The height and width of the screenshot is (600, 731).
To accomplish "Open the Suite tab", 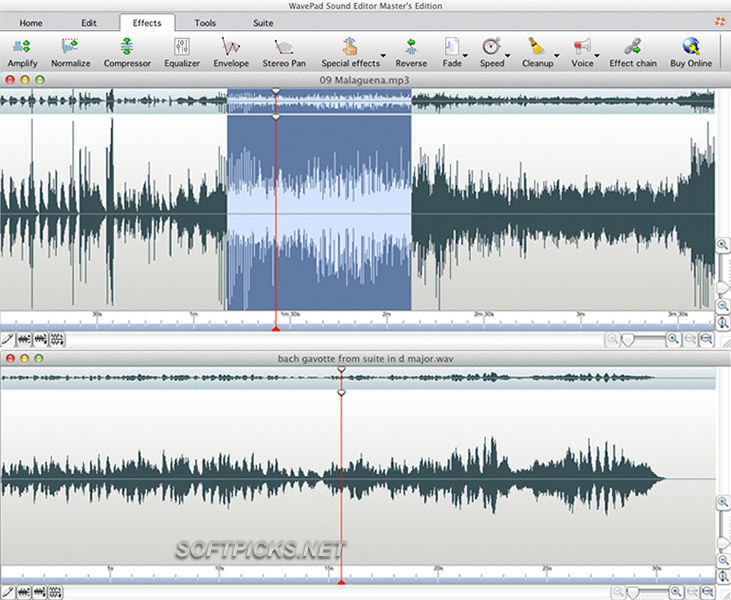I will click(263, 23).
